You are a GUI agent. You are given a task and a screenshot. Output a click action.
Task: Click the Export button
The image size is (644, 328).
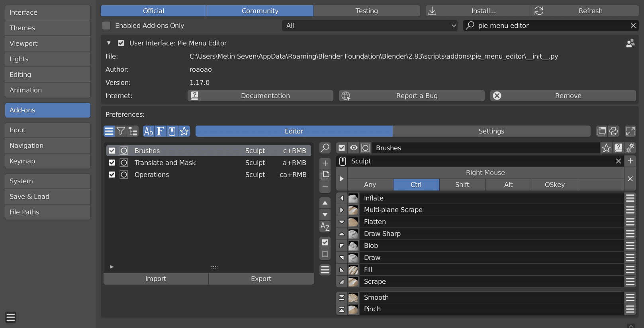tap(261, 279)
